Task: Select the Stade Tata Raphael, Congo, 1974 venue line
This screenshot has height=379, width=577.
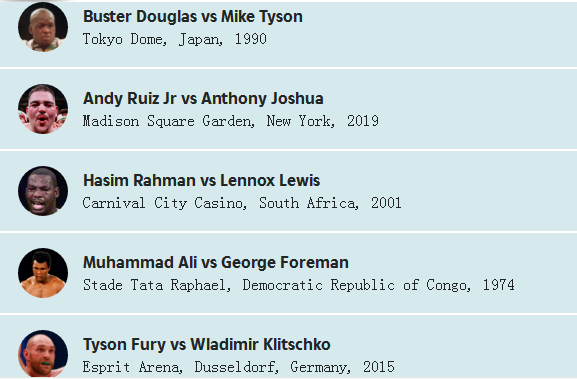Action: (x=298, y=285)
